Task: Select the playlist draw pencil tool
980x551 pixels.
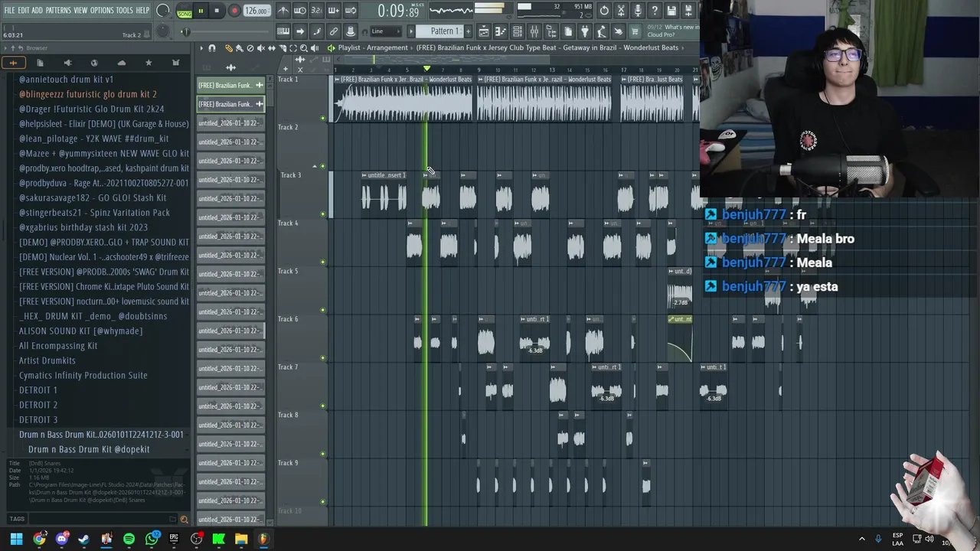Action: click(229, 48)
